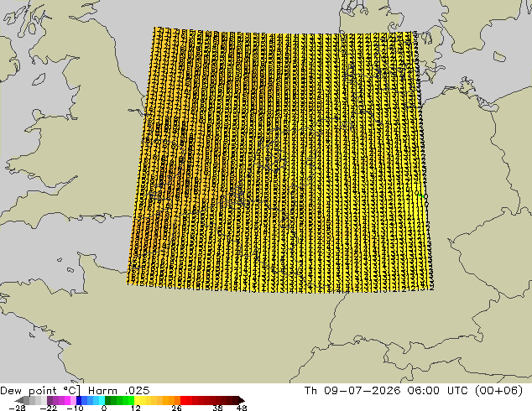Image resolution: width=532 pixels, height=411 pixels.
Task: Click the 'Dew point °C' title label
Action: 40,390
